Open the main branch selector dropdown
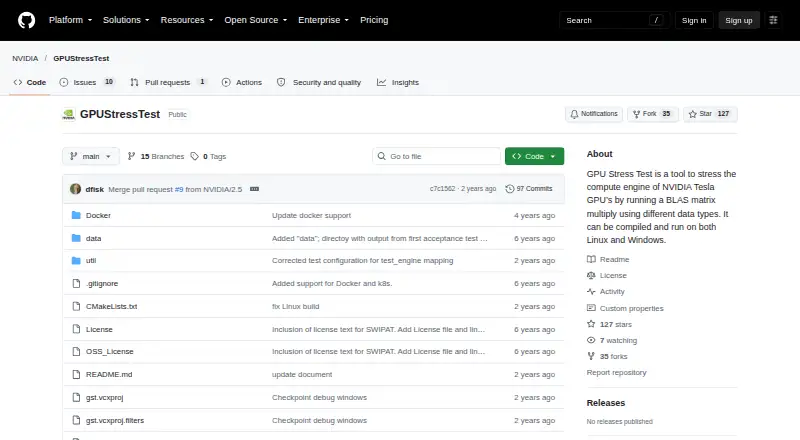 coord(91,156)
